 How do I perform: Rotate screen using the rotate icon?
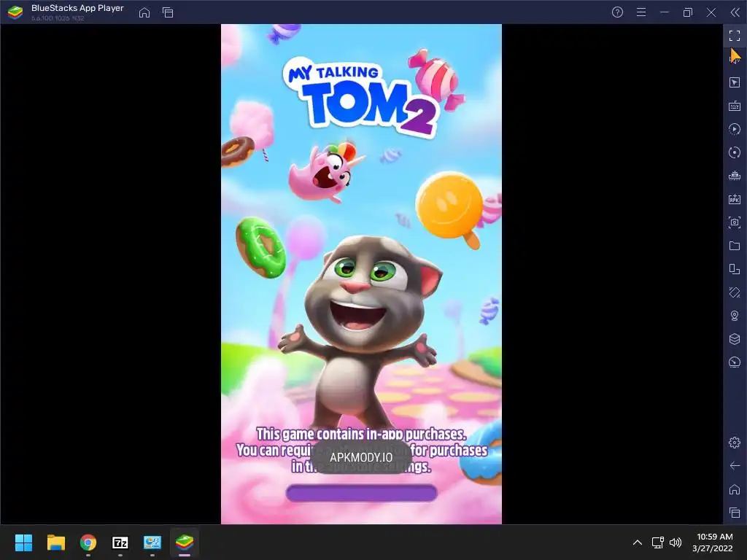[x=735, y=269]
